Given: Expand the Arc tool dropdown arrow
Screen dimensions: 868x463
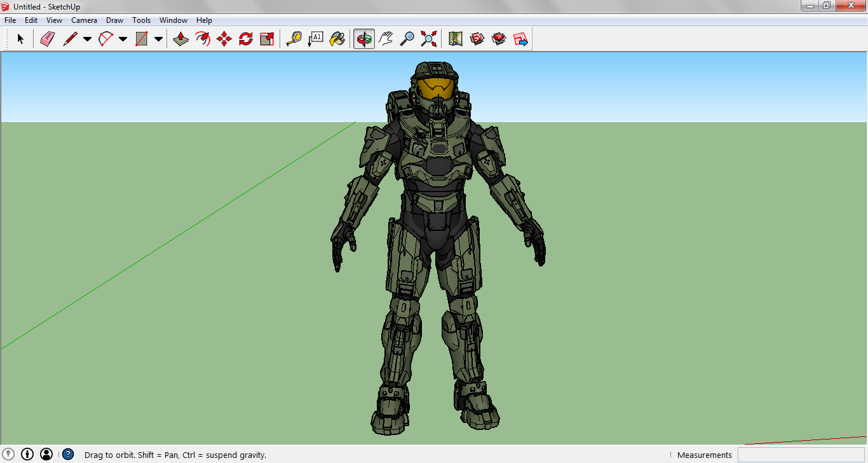Looking at the screenshot, I should coord(123,39).
